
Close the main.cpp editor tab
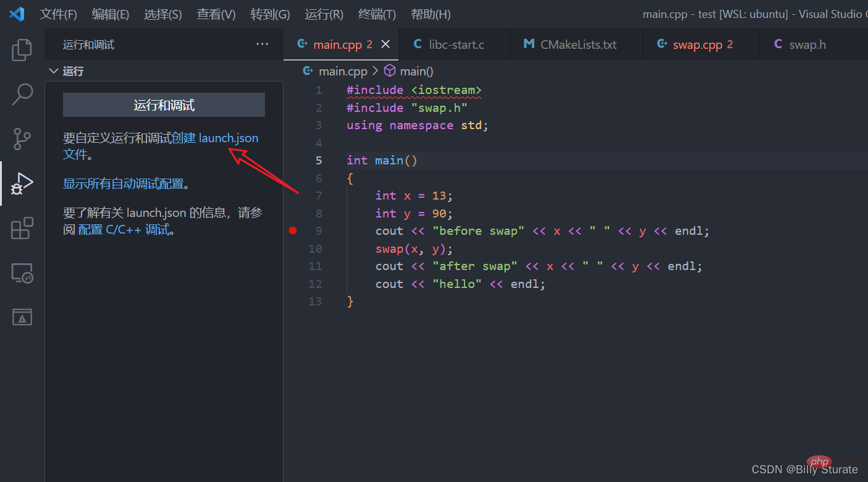pos(386,44)
